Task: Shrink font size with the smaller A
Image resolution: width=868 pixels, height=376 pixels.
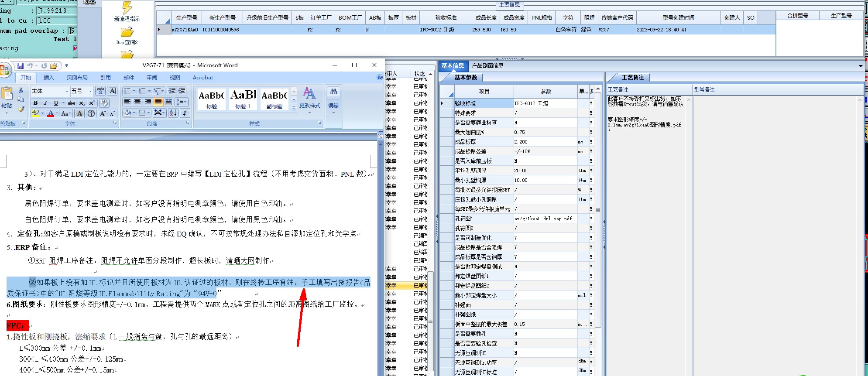Action: [112, 113]
